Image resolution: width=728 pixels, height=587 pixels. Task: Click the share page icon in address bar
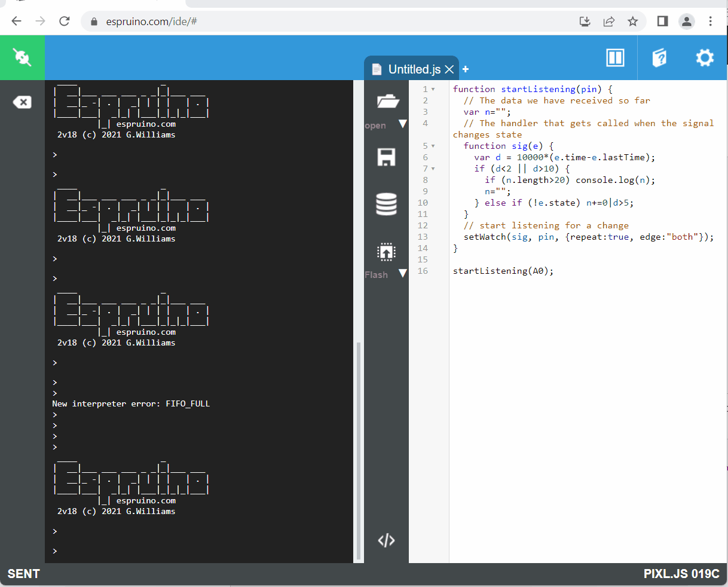pos(609,22)
